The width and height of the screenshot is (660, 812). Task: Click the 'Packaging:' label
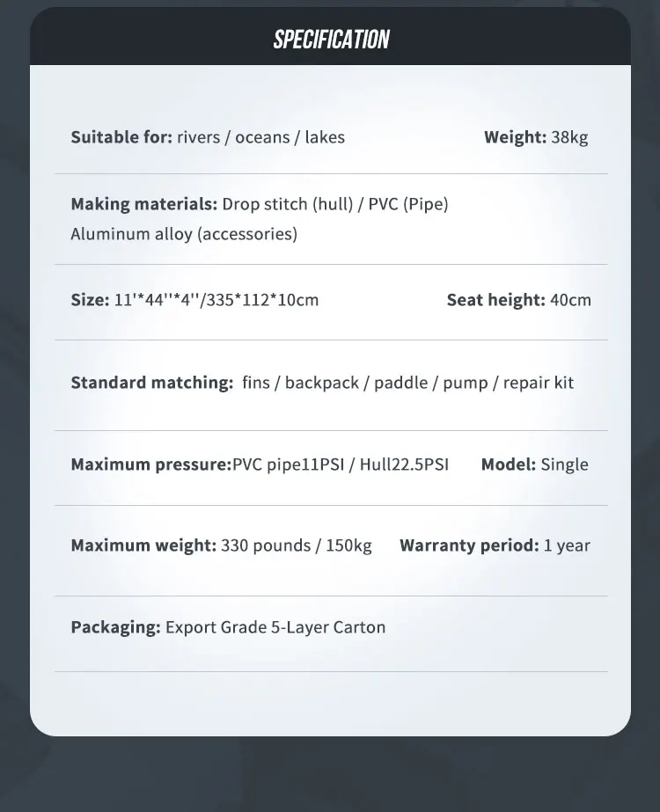pyautogui.click(x=115, y=627)
